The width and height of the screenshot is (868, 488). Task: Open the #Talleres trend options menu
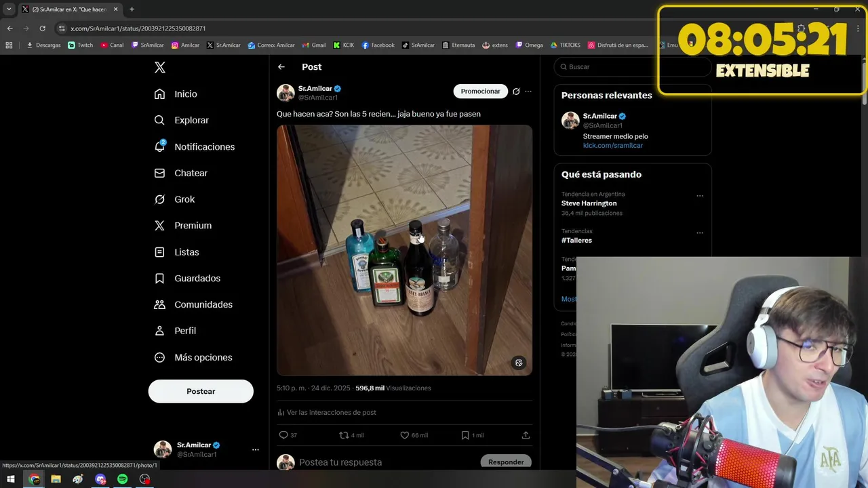point(700,232)
